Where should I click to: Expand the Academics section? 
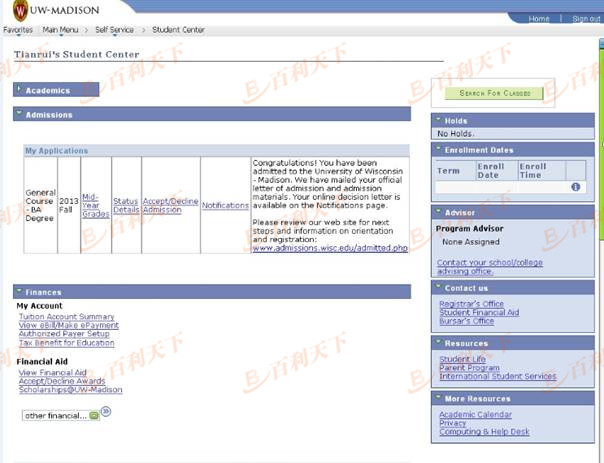pyautogui.click(x=18, y=89)
